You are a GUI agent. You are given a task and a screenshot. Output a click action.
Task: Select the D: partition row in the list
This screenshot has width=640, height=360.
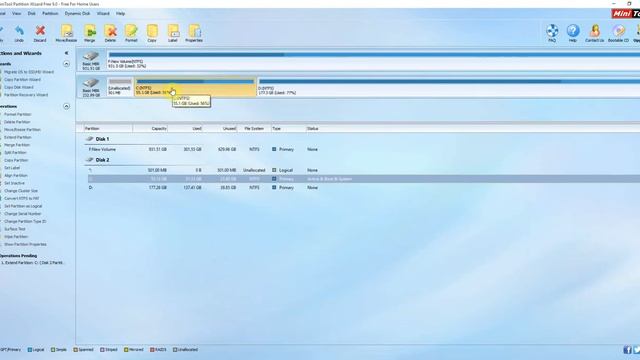tap(362, 188)
